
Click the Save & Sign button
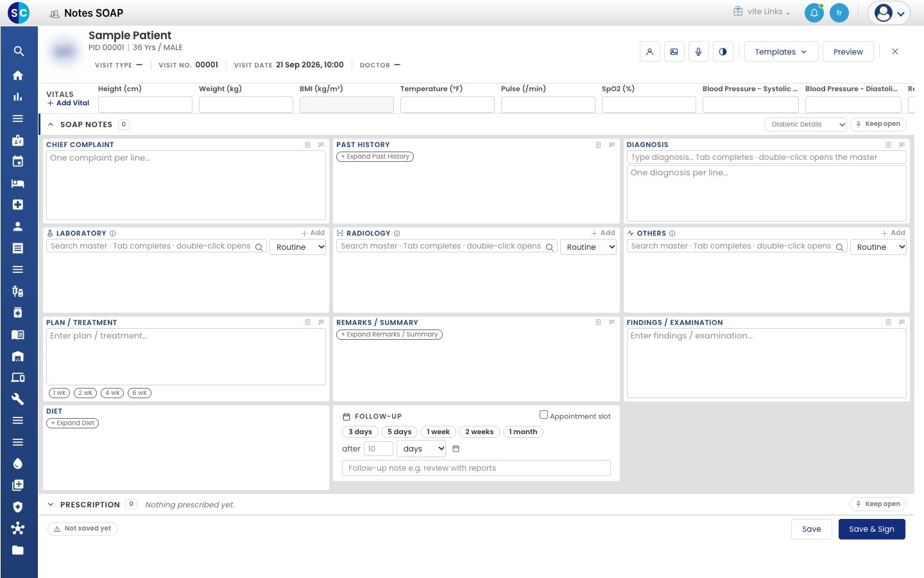(x=872, y=529)
